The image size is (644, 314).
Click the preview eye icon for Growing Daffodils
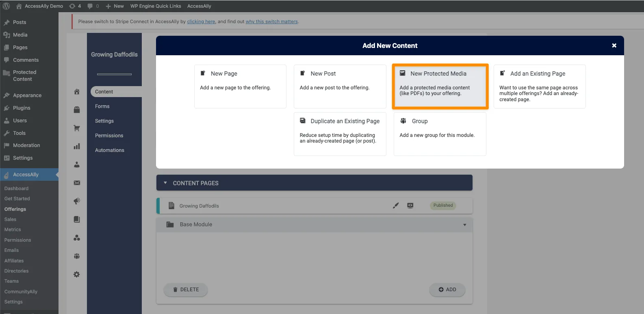coord(410,206)
